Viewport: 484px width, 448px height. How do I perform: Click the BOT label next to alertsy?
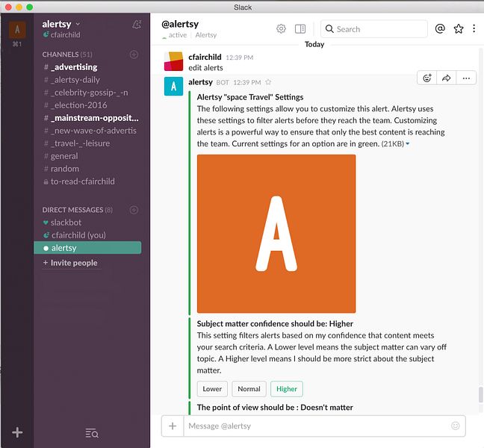click(x=223, y=82)
